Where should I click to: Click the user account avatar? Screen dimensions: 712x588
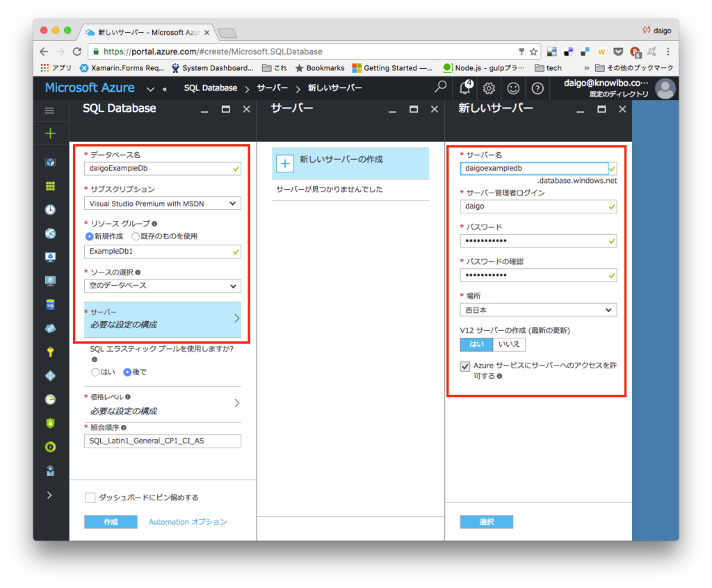click(665, 88)
